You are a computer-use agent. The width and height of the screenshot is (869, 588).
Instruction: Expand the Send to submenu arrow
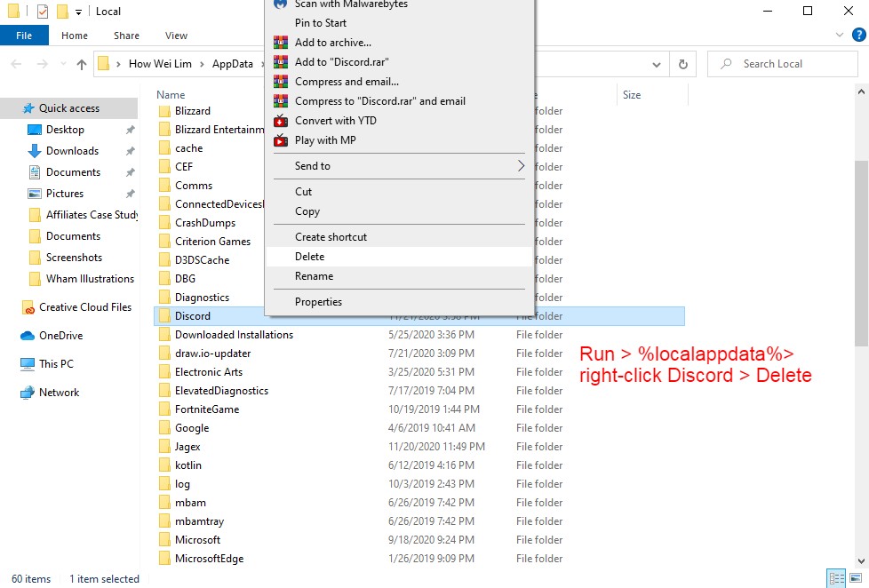point(521,166)
